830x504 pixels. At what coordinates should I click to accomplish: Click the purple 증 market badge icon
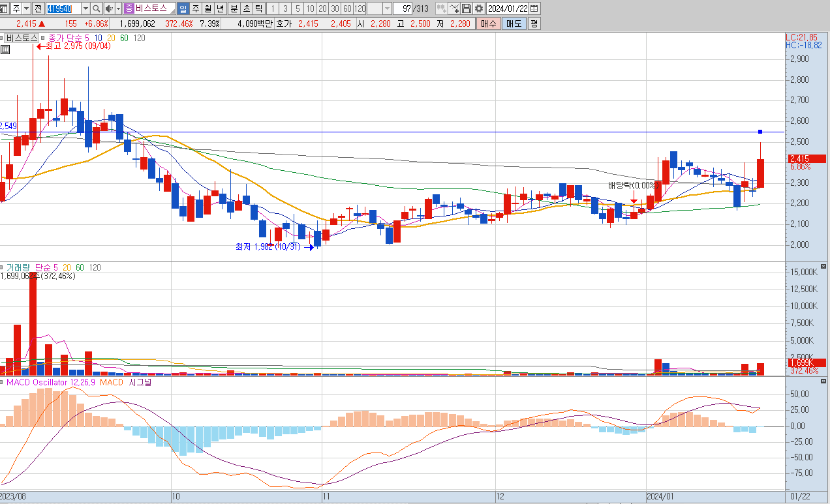(129, 8)
